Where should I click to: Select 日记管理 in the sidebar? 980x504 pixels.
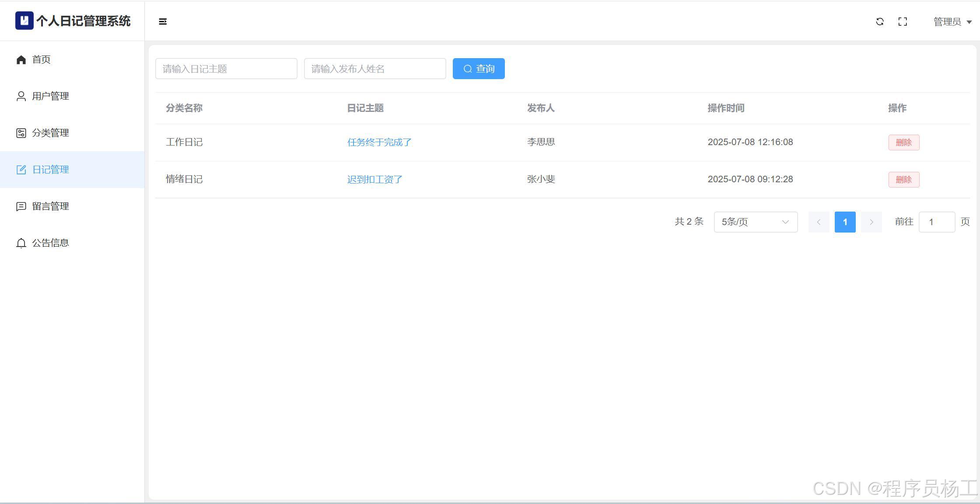tap(50, 170)
